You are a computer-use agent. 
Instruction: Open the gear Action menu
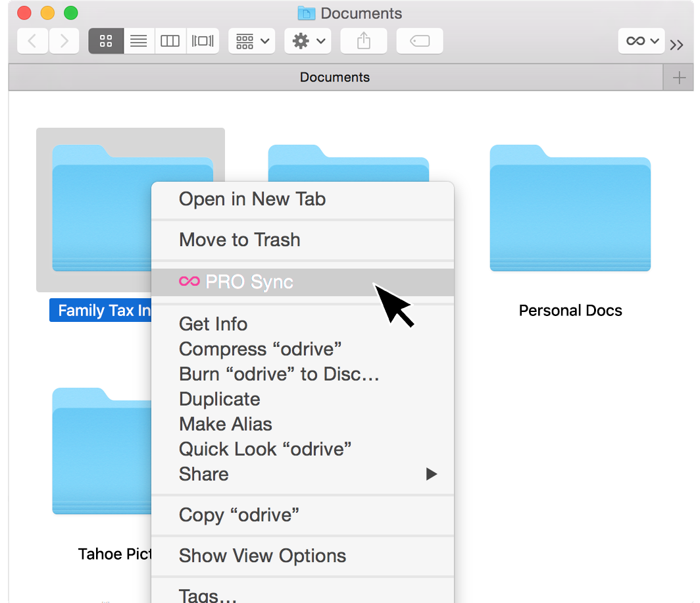pos(308,41)
